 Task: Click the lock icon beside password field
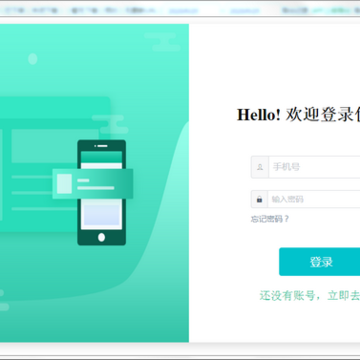tap(259, 199)
